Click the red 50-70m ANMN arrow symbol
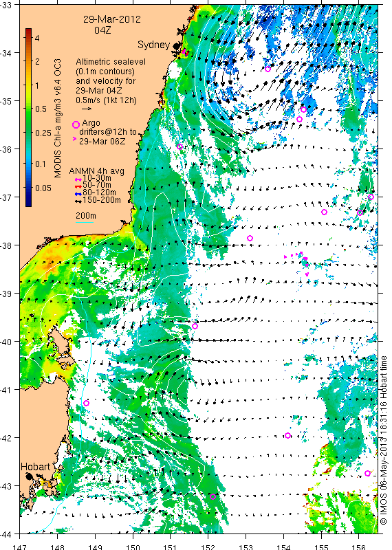 point(78,186)
